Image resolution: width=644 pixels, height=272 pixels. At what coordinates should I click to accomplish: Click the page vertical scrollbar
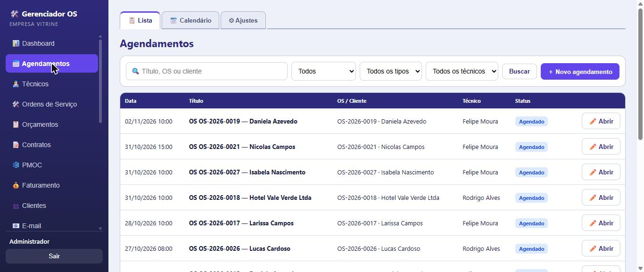click(x=640, y=73)
